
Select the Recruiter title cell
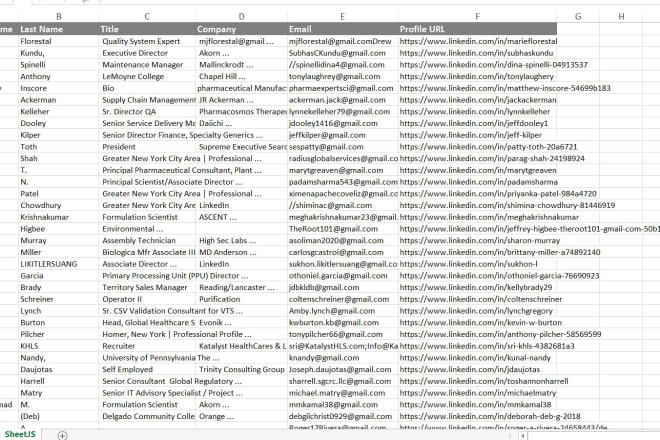click(x=147, y=346)
